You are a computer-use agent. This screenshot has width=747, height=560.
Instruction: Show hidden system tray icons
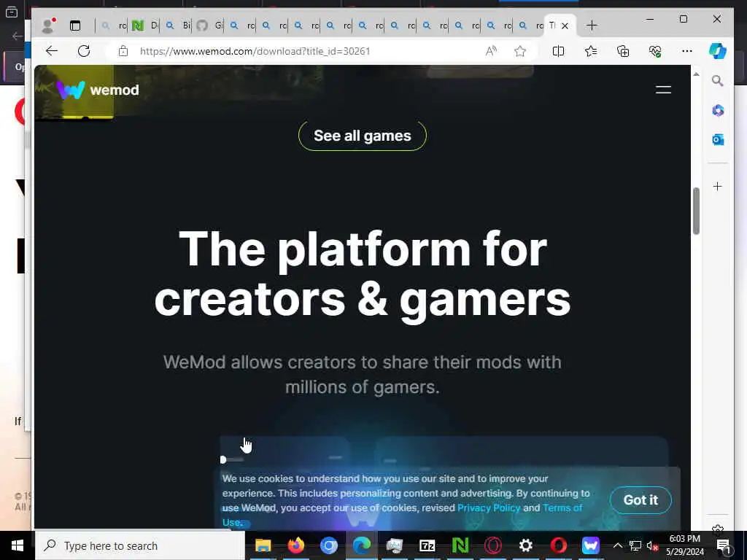(617, 545)
